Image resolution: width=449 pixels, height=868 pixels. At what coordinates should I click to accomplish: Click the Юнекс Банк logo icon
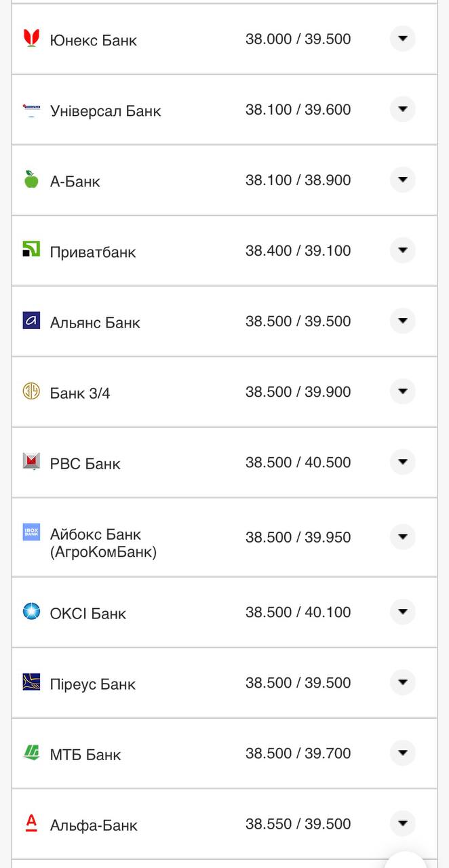(31, 39)
